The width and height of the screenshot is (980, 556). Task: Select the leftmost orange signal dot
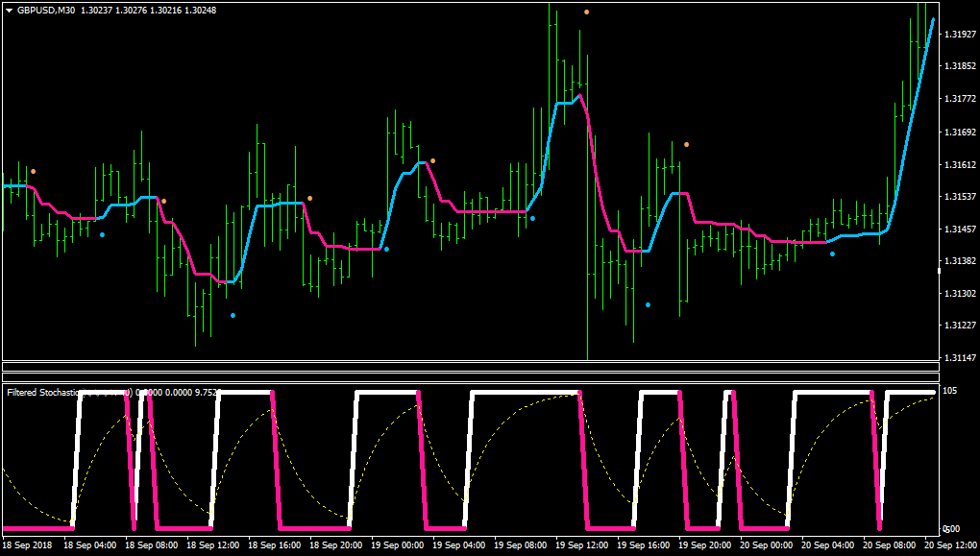(x=33, y=171)
